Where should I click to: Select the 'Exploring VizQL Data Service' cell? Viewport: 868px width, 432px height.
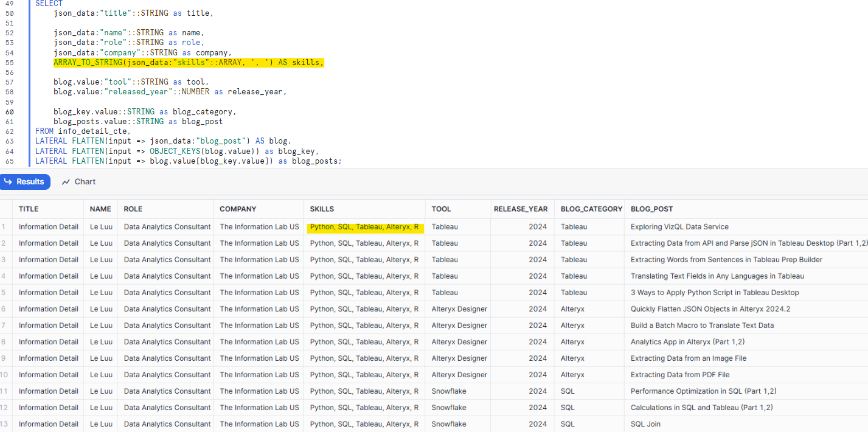[x=679, y=227]
